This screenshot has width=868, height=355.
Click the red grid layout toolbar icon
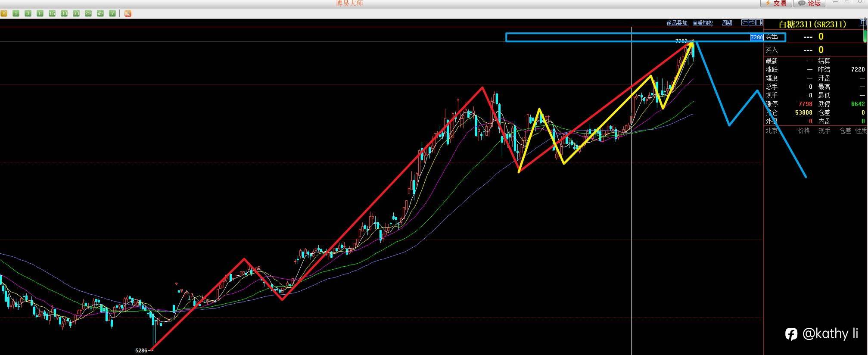point(128,13)
